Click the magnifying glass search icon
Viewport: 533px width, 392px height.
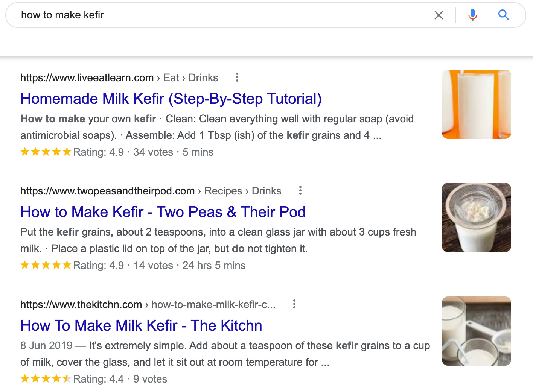pos(504,15)
